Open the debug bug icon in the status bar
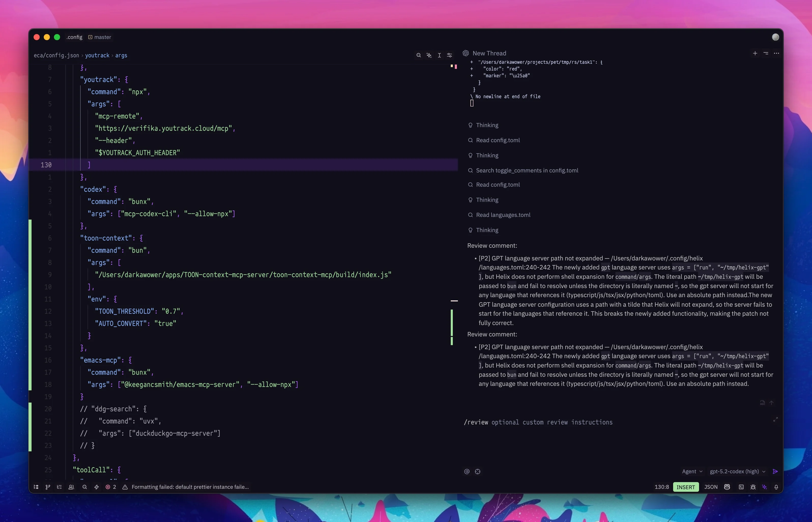 pos(753,487)
